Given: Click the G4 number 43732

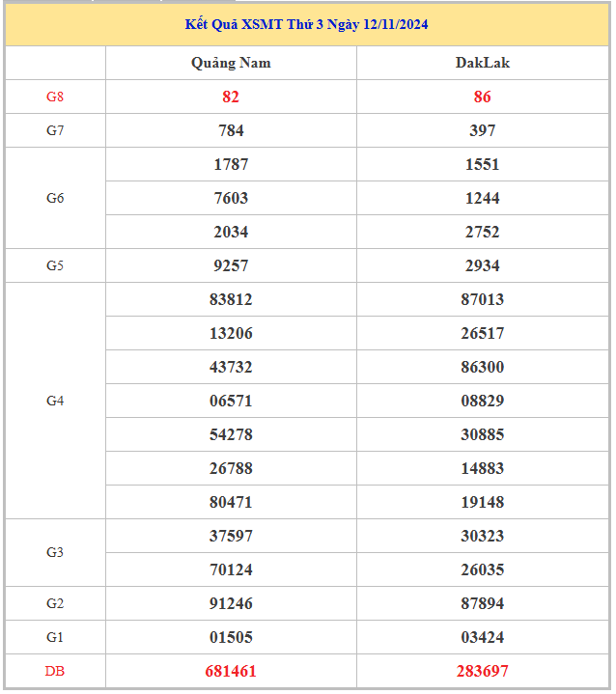Looking at the screenshot, I should click(x=231, y=367).
